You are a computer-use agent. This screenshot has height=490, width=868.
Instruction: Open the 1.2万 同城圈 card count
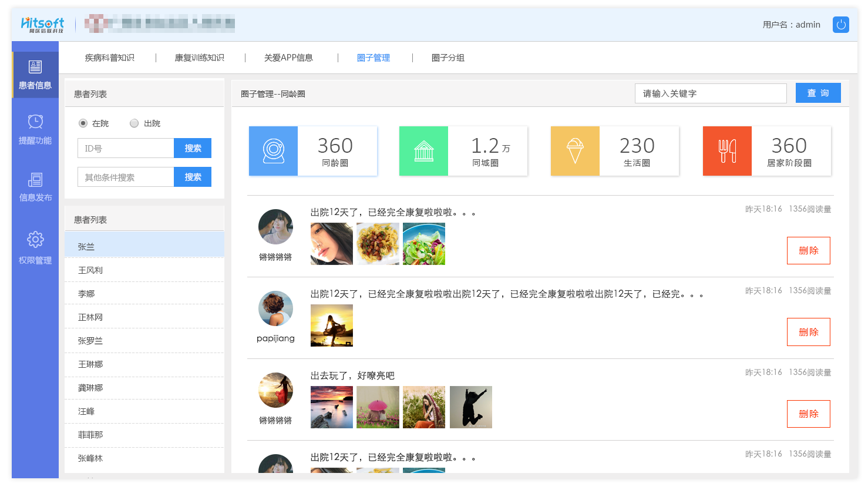click(490, 145)
